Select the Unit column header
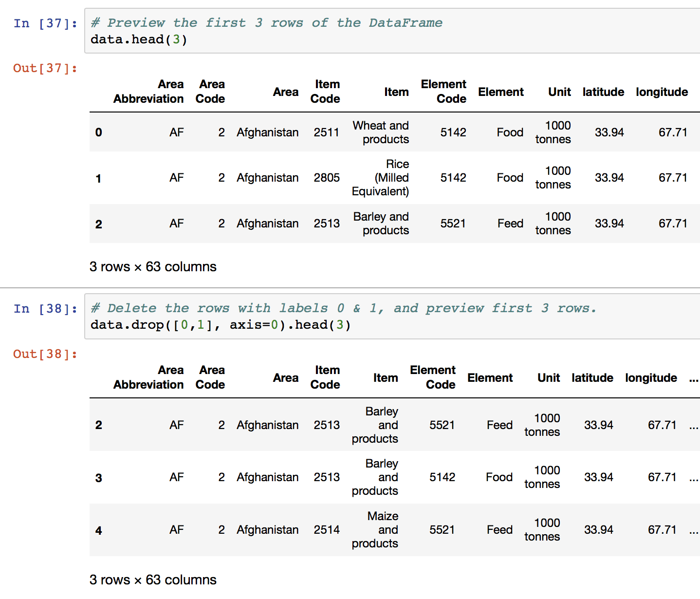Image resolution: width=700 pixels, height=599 pixels. click(559, 92)
